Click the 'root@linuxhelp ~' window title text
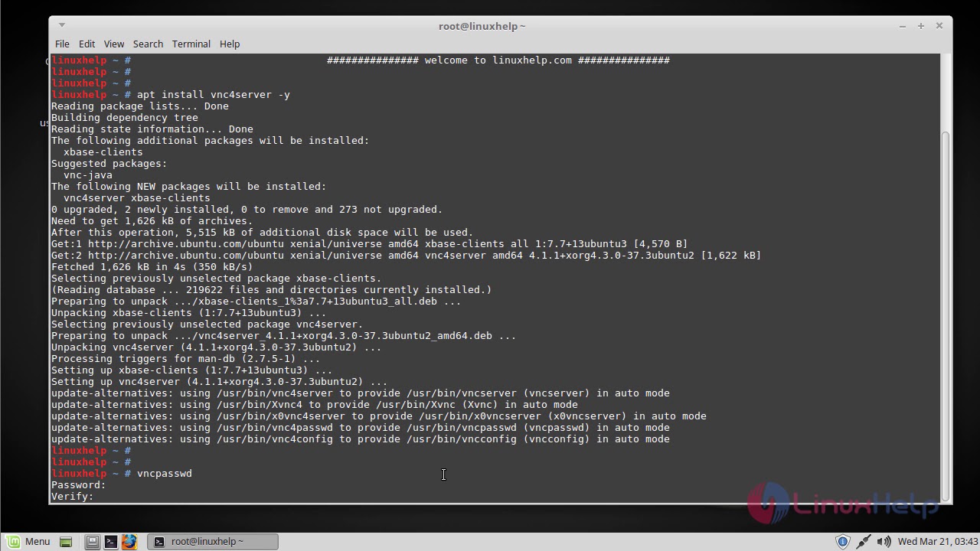Screen dimensions: 980x551 [x=482, y=26]
